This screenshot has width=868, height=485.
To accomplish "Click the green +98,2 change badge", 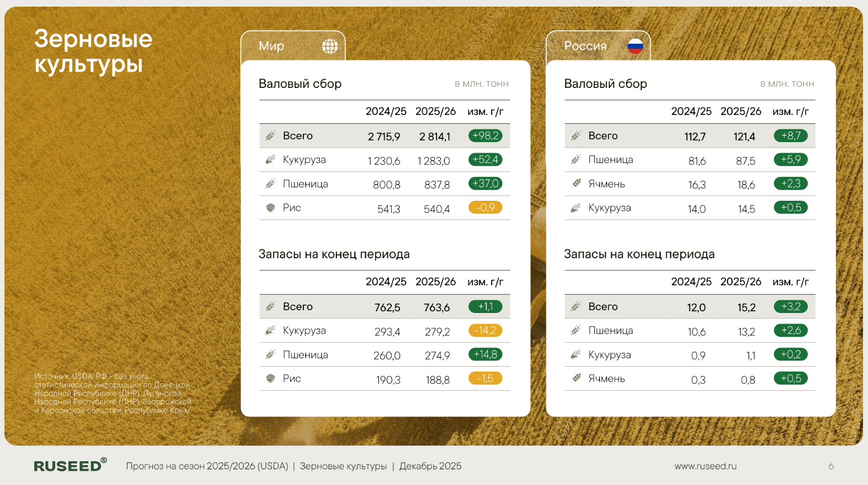I will point(485,135).
